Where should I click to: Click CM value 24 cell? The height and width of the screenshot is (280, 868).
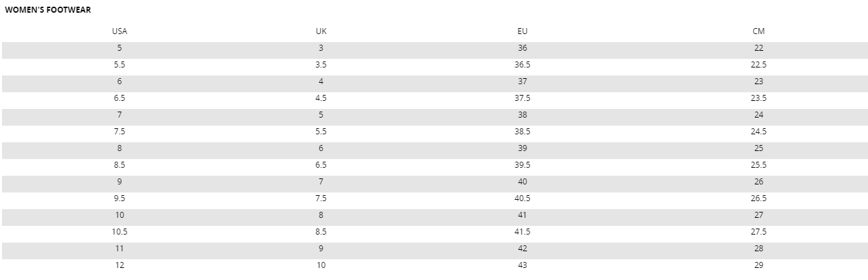point(758,115)
